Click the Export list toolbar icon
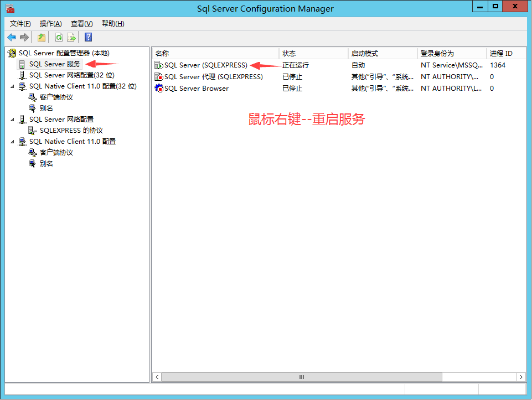 click(x=71, y=37)
